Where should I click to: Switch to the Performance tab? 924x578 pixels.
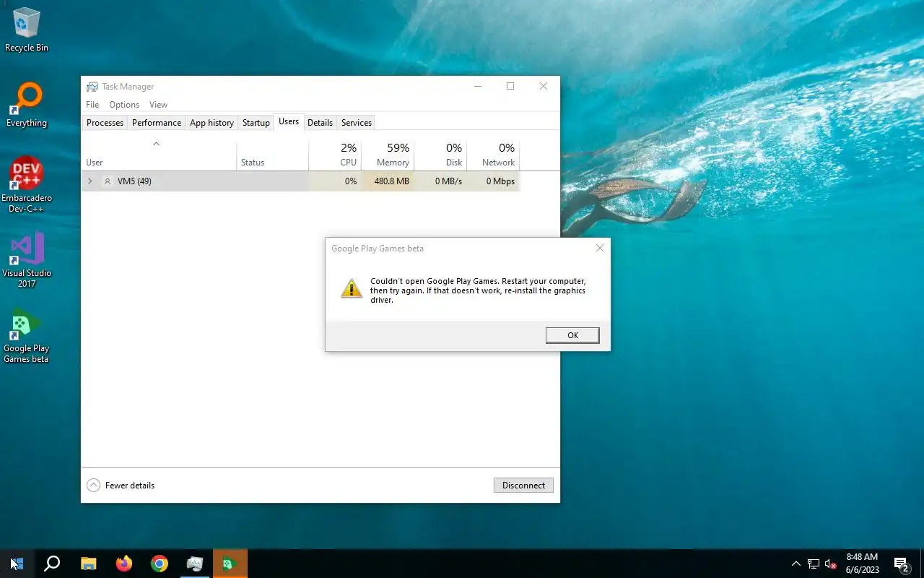tap(157, 123)
